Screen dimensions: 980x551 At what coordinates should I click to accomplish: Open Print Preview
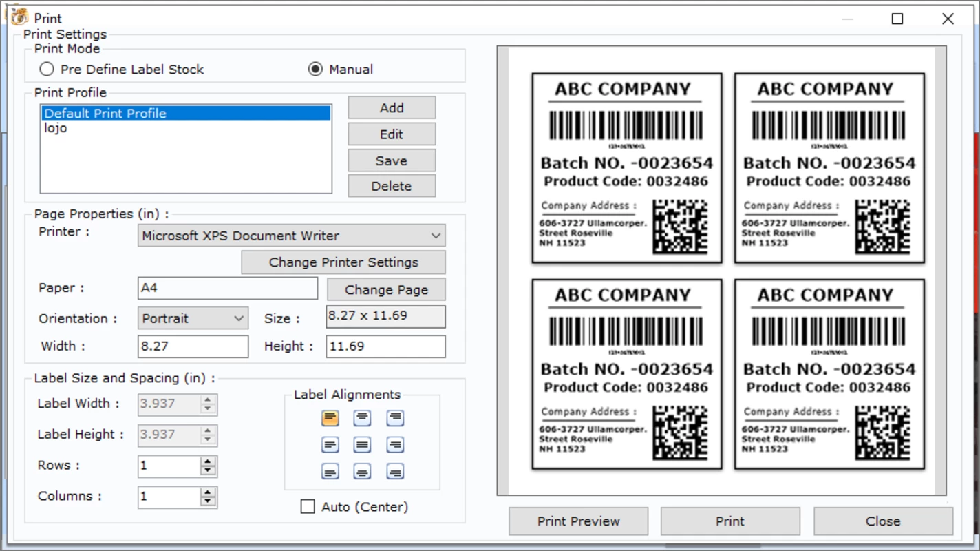pos(579,521)
